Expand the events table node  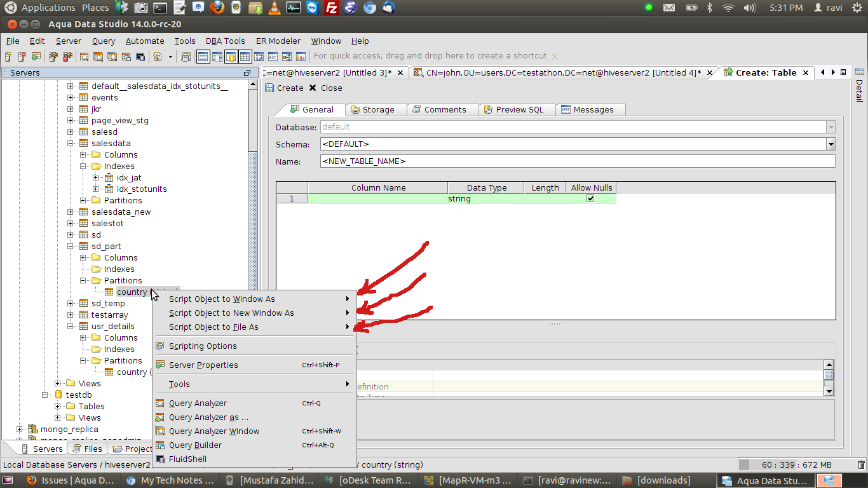[x=71, y=98]
